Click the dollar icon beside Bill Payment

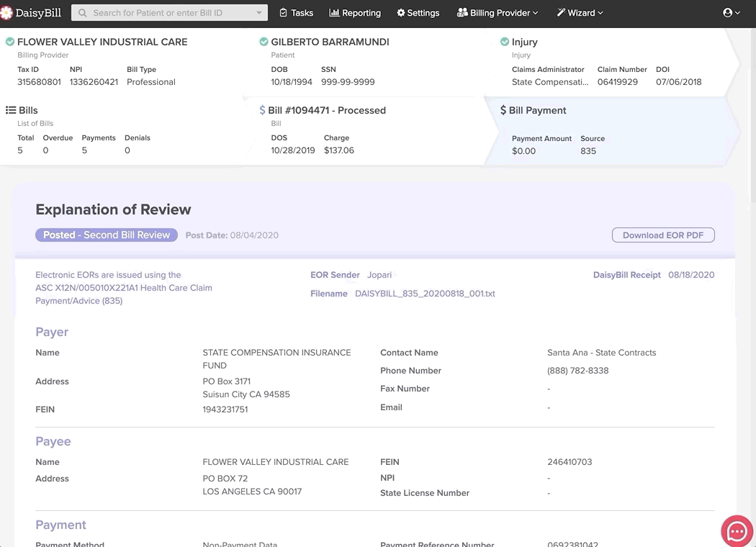[x=503, y=110]
